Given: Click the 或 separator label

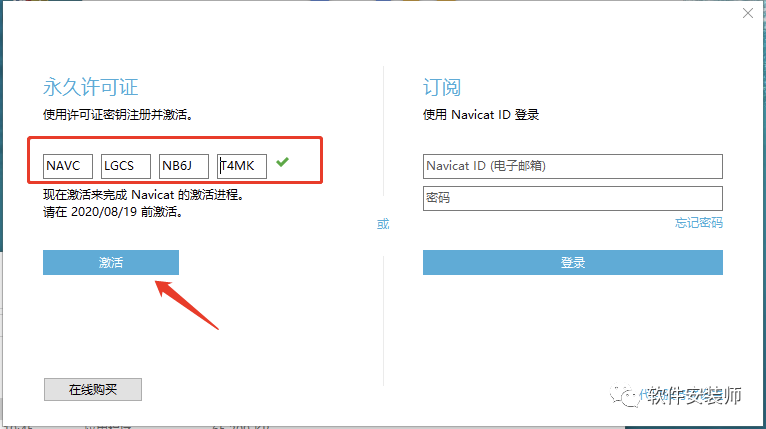Looking at the screenshot, I should pyautogui.click(x=383, y=224).
